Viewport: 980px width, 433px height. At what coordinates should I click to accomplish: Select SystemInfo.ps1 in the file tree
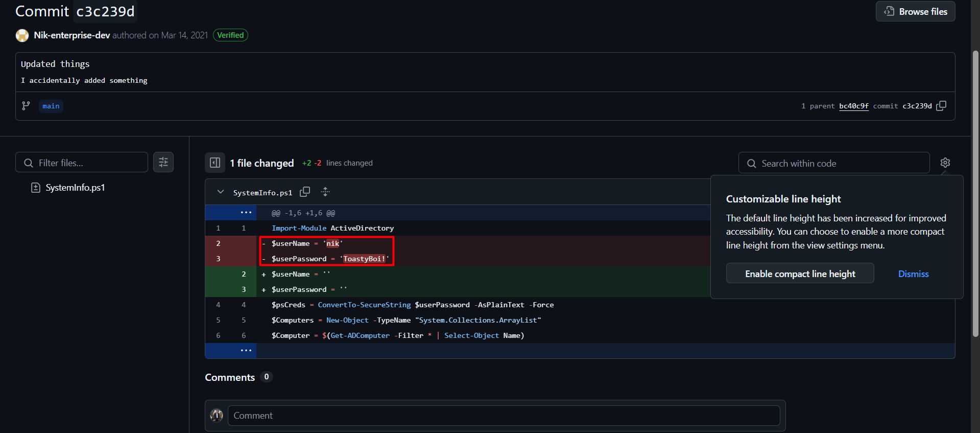(x=75, y=188)
